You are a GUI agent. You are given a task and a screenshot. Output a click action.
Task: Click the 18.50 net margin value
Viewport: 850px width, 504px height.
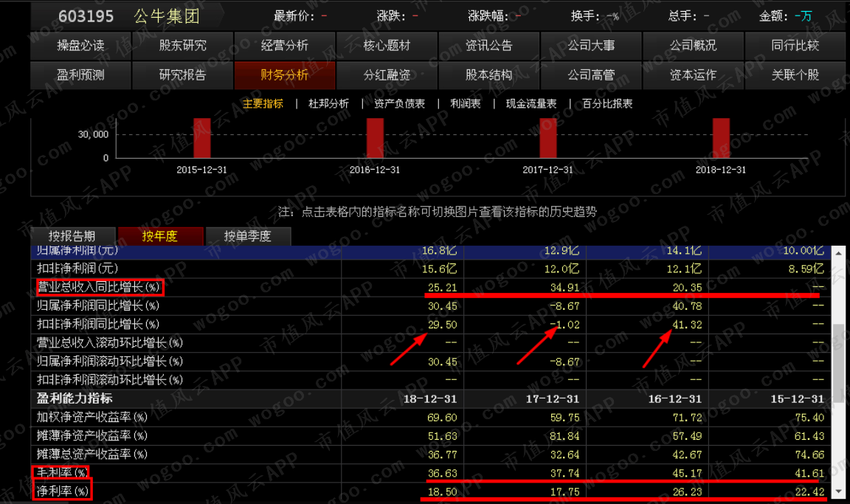click(443, 492)
